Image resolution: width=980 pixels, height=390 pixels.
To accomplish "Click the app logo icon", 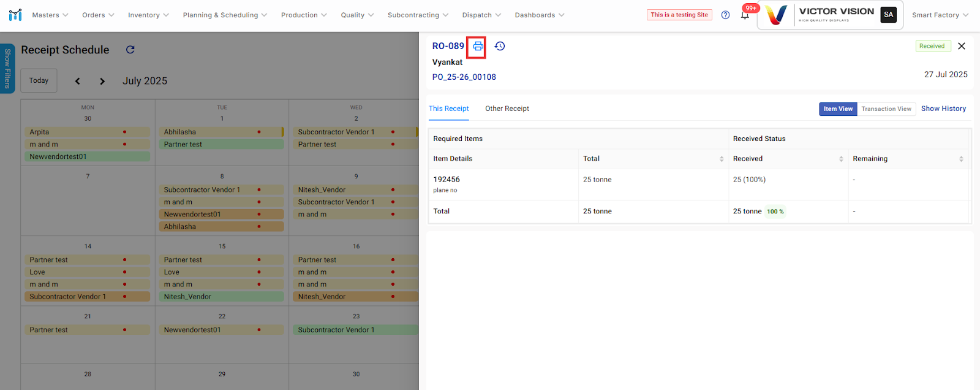I will [15, 15].
